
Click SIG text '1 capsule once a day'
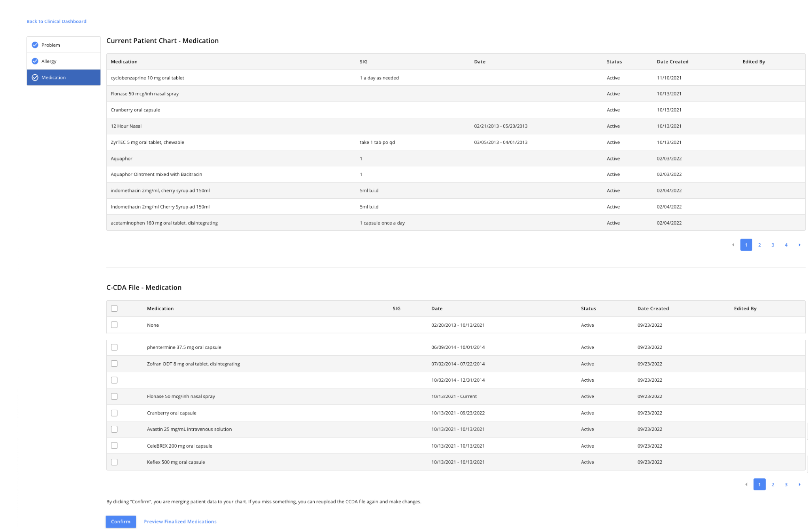pos(382,223)
